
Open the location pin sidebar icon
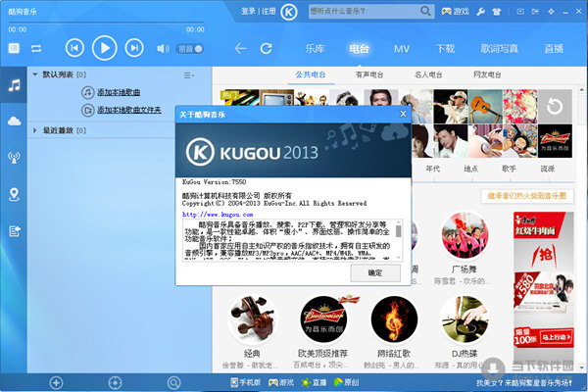click(14, 194)
